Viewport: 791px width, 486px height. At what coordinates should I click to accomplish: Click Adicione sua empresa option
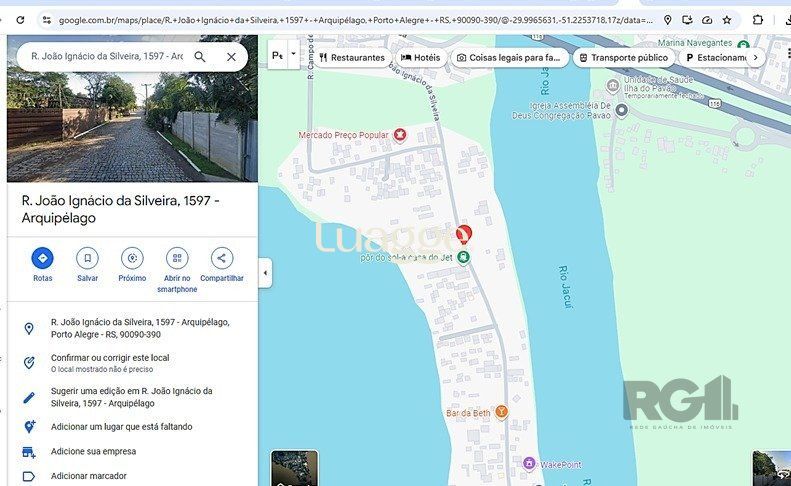tap(93, 451)
